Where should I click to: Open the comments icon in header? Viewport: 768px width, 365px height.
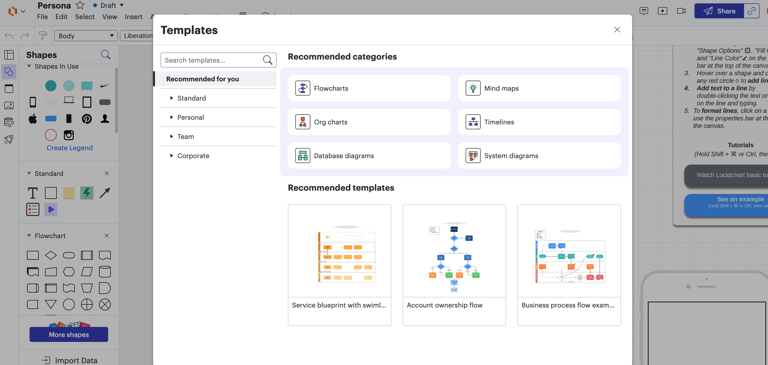(x=645, y=11)
